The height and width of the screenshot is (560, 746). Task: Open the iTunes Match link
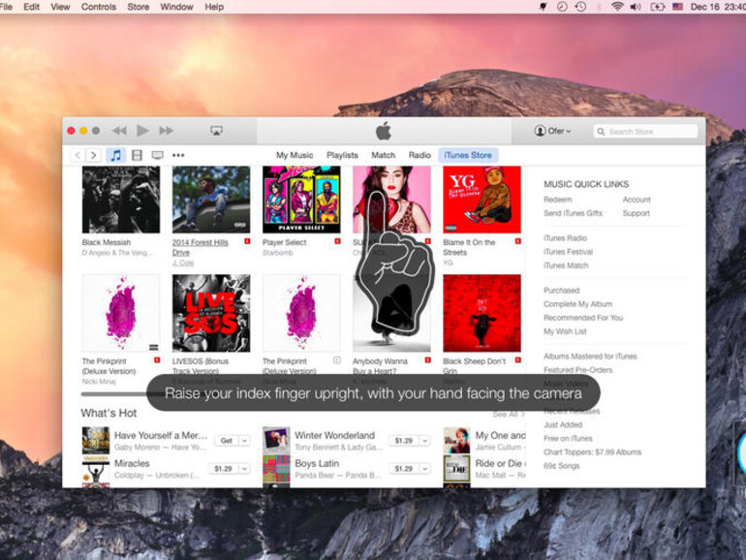click(566, 265)
